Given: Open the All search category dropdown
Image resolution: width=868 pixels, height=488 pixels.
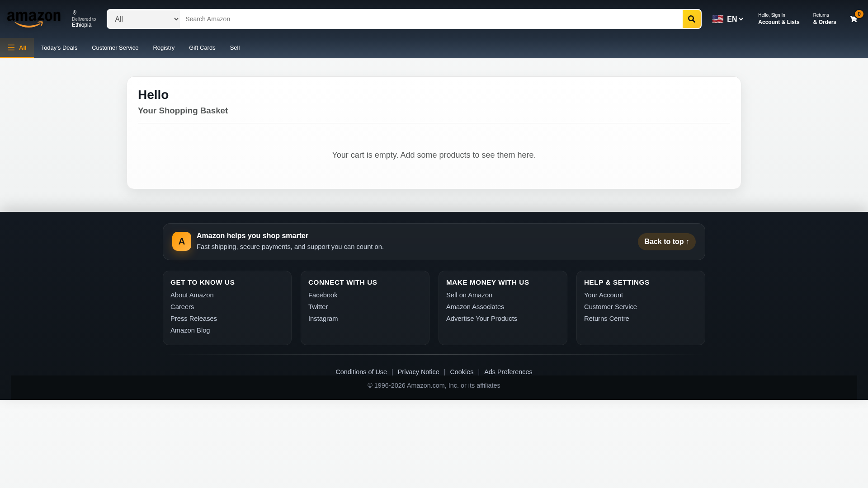Looking at the screenshot, I should [143, 19].
